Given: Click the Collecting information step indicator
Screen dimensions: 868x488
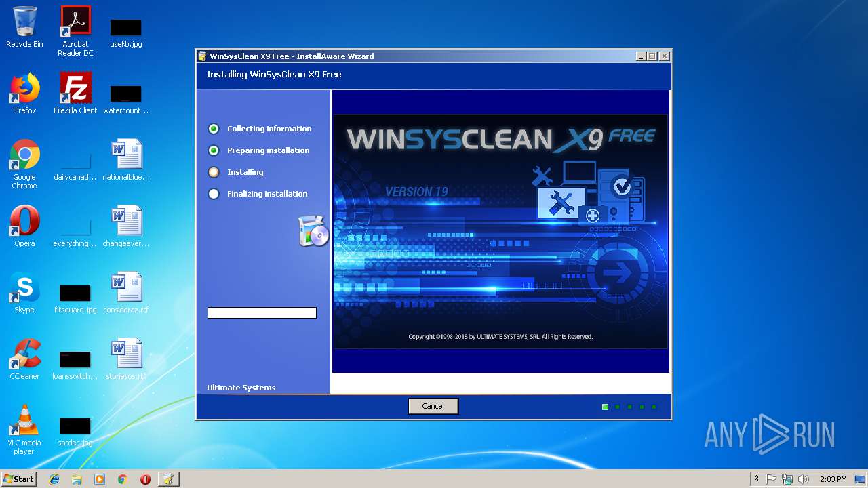Looking at the screenshot, I should pos(214,129).
